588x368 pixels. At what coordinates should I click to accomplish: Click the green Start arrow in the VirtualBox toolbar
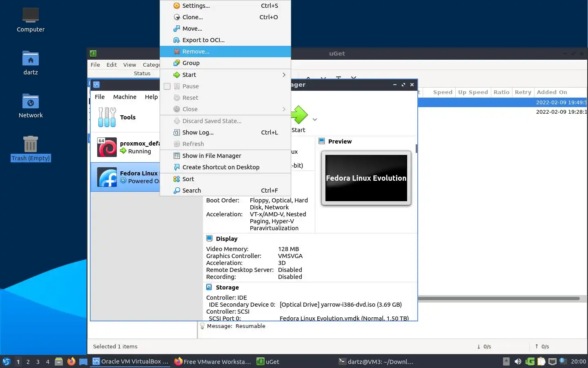299,115
